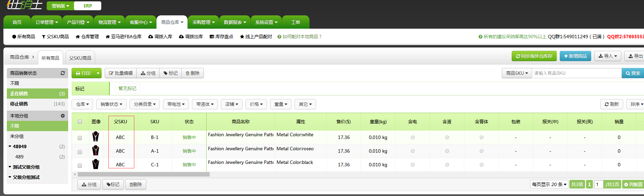Click product thumbnail for SKU B-1

pyautogui.click(x=96, y=137)
